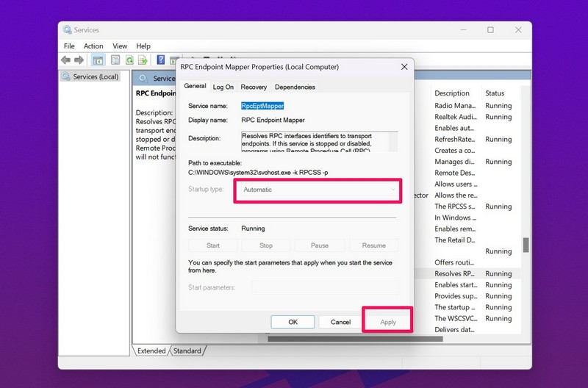Open the Action menu

[93, 46]
